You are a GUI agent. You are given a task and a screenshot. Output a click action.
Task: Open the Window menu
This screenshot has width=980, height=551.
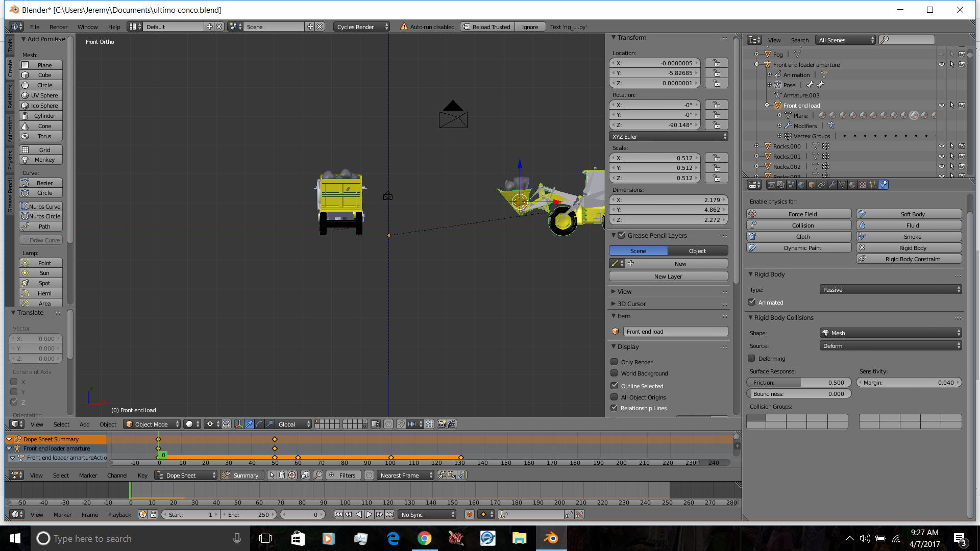pyautogui.click(x=87, y=27)
